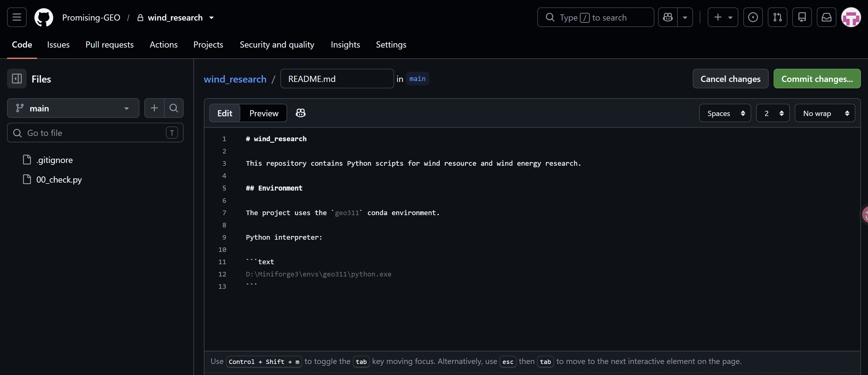
Task: Open the main branch selector dropdown
Action: coord(73,108)
